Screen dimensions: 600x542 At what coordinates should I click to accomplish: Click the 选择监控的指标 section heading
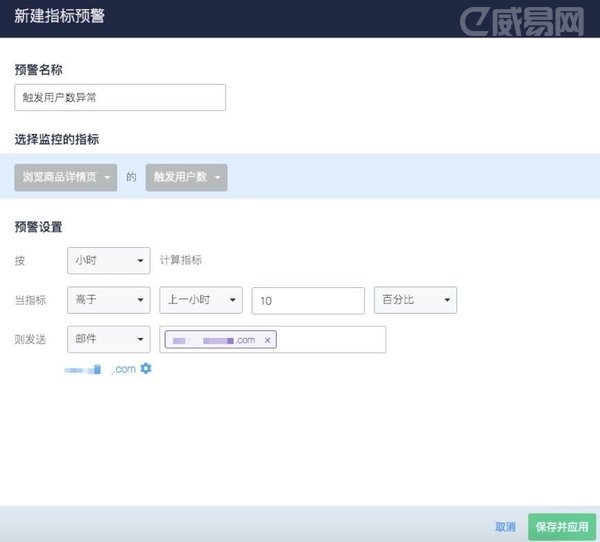point(56,138)
